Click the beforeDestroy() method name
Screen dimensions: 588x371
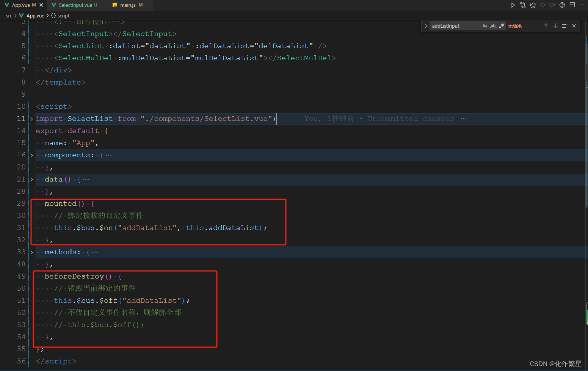[x=78, y=276]
